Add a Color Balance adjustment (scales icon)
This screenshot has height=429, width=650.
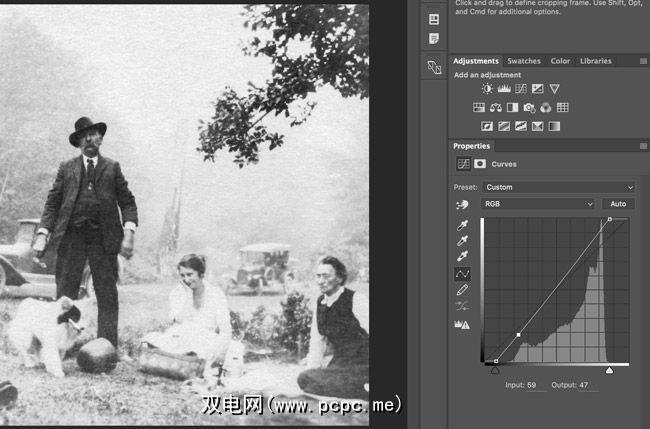point(496,108)
